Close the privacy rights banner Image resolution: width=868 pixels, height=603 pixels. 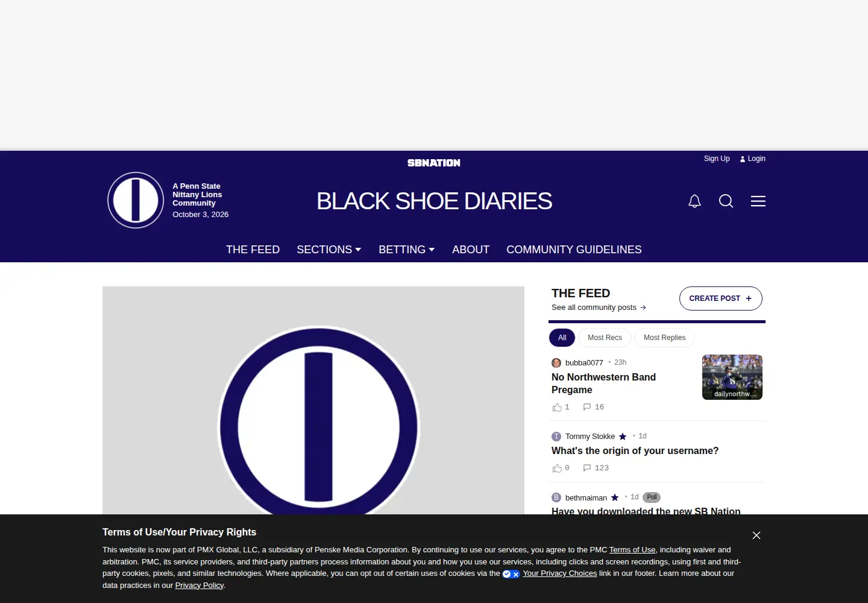(756, 535)
